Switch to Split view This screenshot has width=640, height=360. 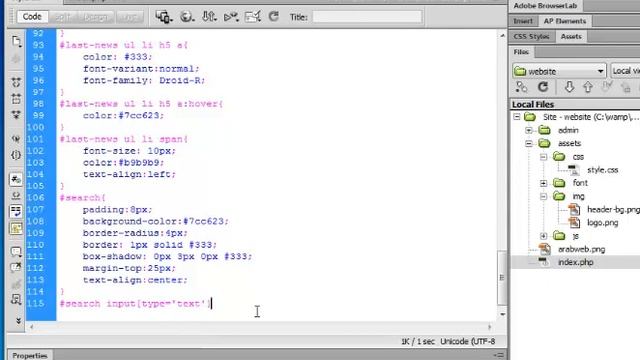tap(63, 17)
